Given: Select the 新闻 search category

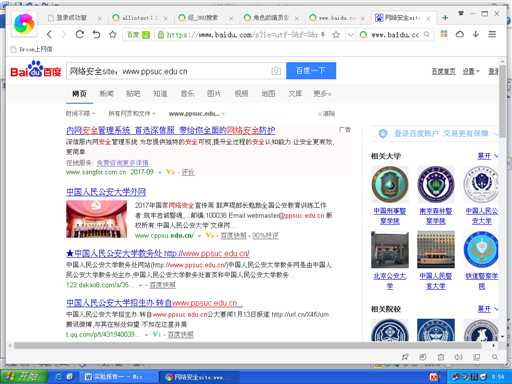Looking at the screenshot, I should (x=107, y=94).
